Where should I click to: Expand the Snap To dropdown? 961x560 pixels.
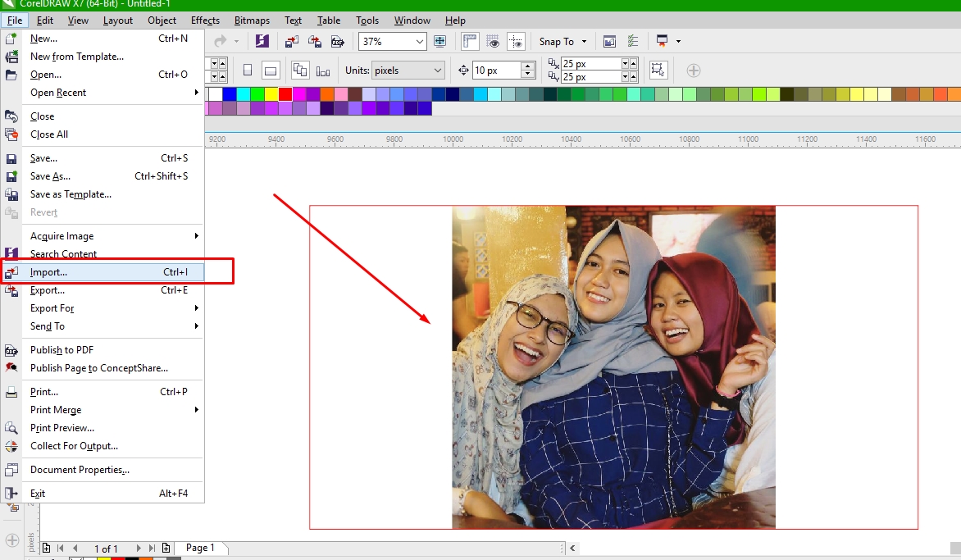coord(562,41)
